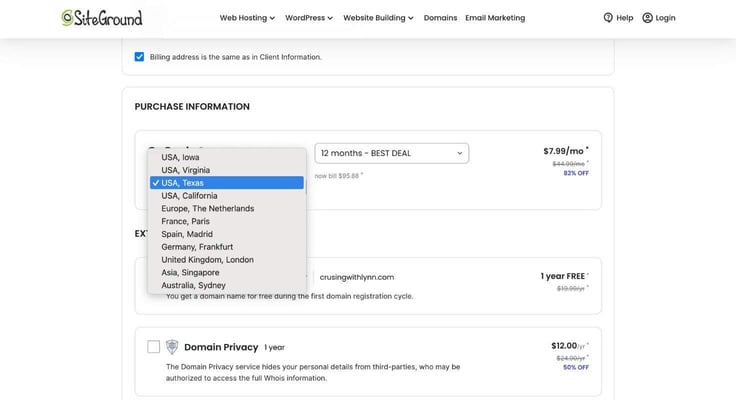Open the Website Building menu
The image size is (736, 400).
coord(378,18)
